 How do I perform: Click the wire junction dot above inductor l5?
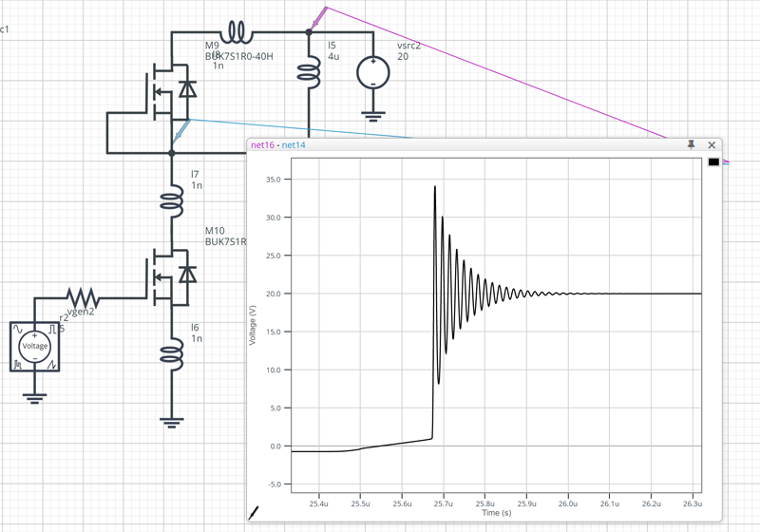[309, 32]
